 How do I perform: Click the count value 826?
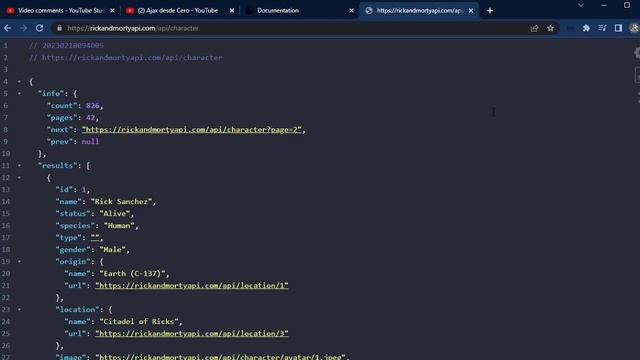click(x=93, y=106)
